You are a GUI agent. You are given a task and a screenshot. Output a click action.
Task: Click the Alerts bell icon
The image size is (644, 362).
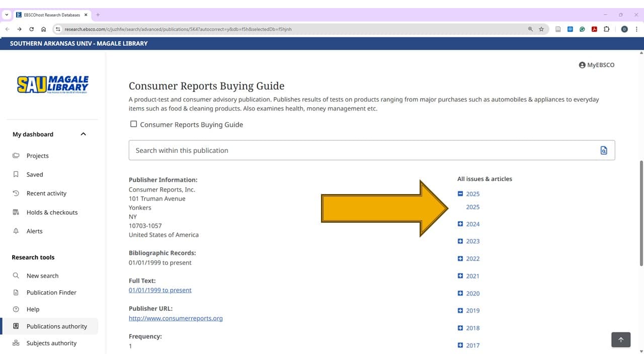tap(16, 231)
